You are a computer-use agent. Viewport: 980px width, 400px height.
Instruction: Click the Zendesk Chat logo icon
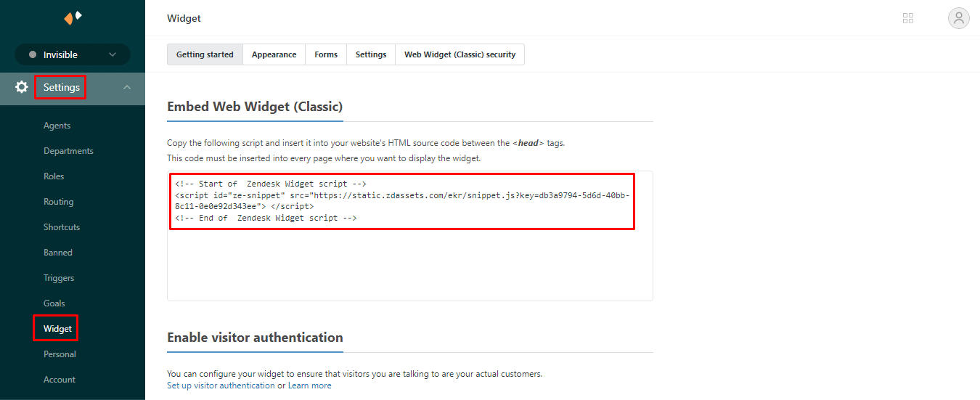tap(73, 17)
